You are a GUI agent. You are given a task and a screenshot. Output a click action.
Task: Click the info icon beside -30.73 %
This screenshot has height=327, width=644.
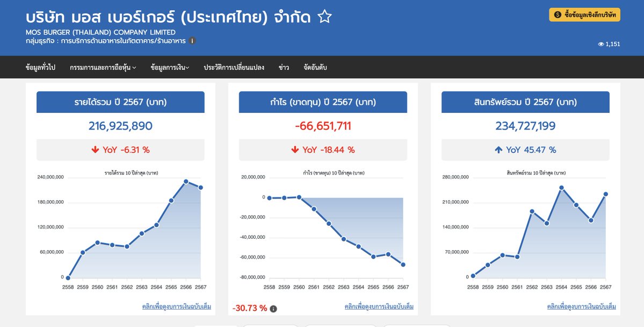point(273,309)
